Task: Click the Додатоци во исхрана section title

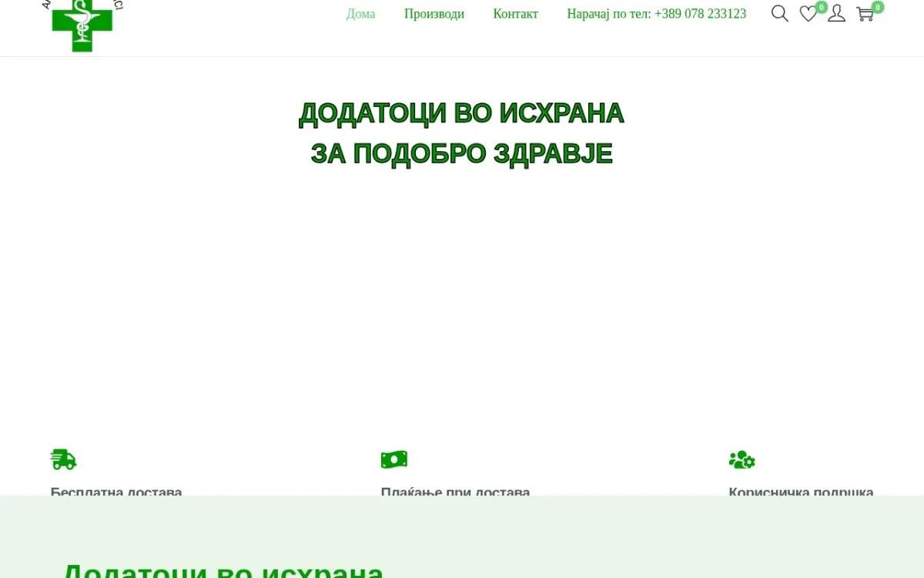Action: click(x=223, y=570)
